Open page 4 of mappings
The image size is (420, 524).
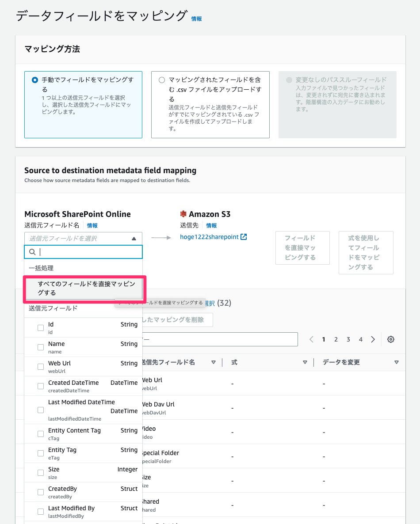pos(360,339)
